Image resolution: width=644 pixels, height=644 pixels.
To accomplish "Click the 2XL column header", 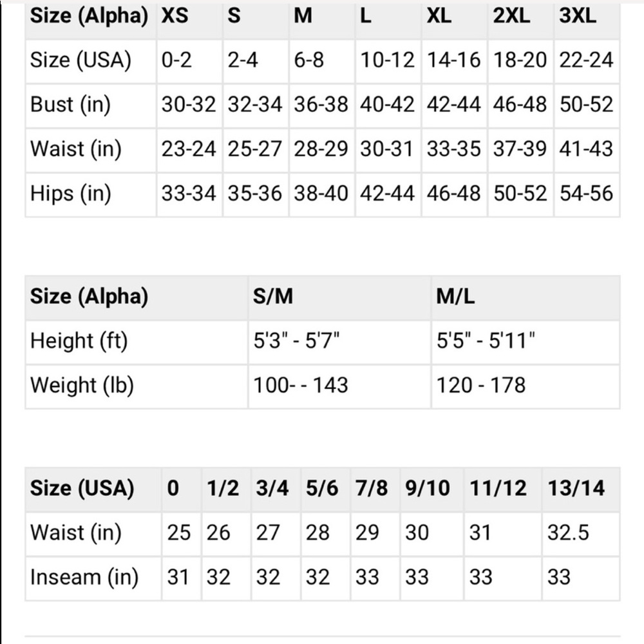I will pos(512,16).
